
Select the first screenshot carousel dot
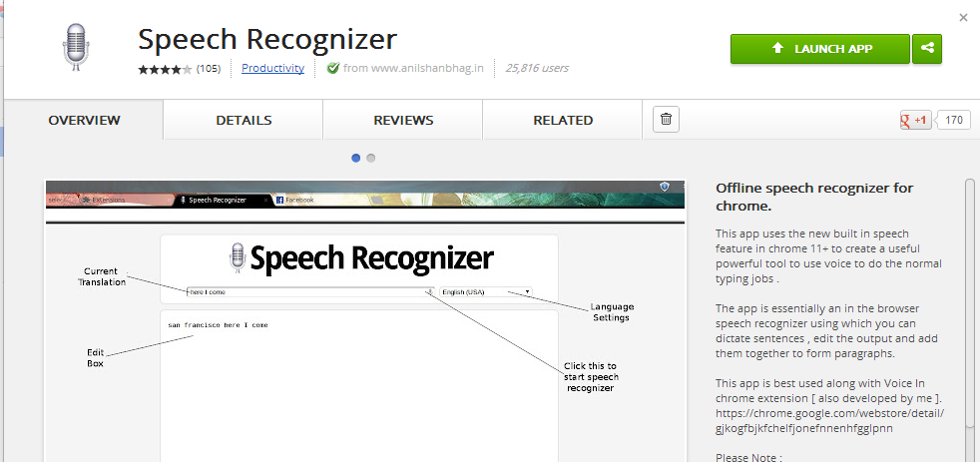click(355, 159)
